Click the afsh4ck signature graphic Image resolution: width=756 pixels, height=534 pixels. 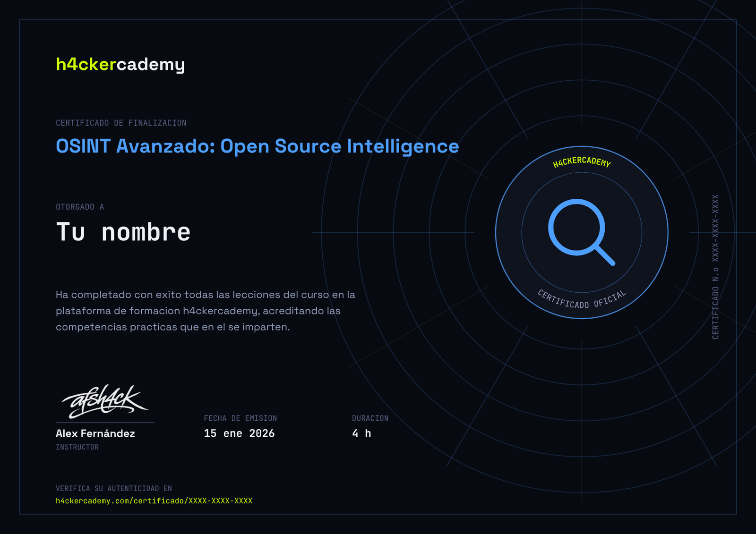[105, 401]
